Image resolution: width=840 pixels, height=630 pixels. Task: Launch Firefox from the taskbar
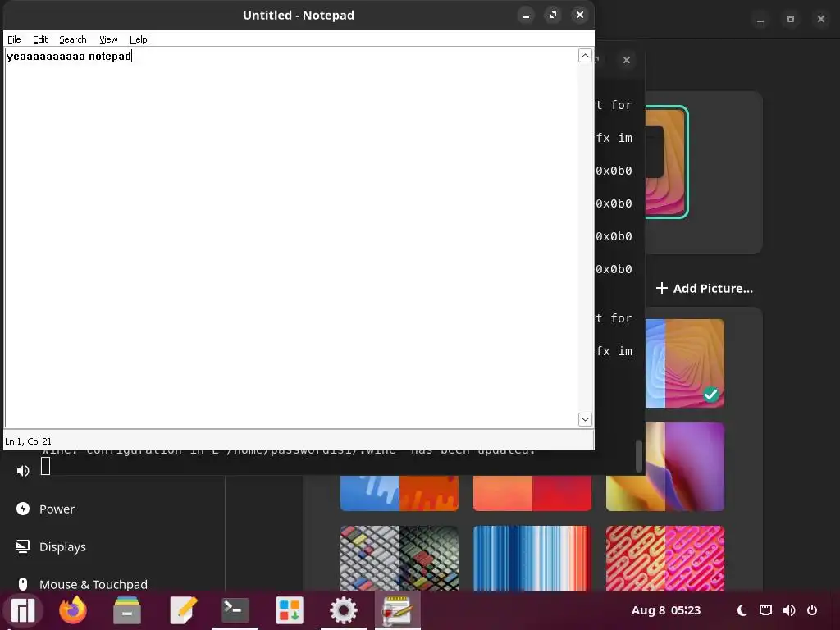pos(73,610)
